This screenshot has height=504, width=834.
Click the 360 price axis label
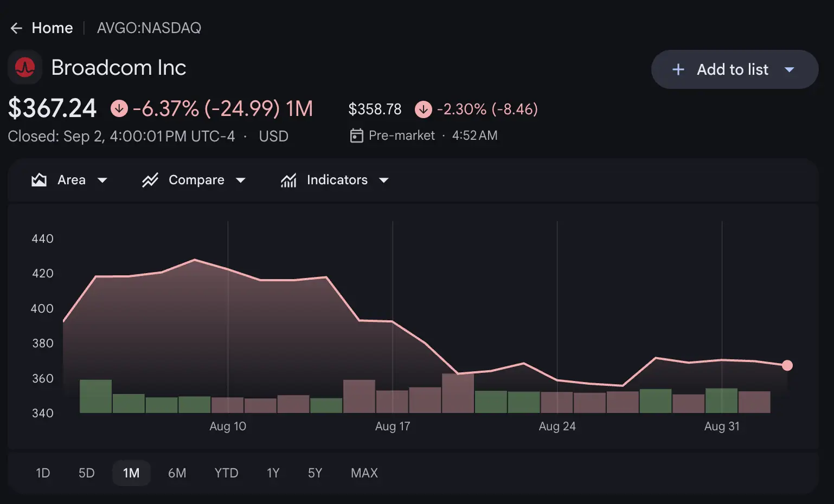[x=43, y=379]
